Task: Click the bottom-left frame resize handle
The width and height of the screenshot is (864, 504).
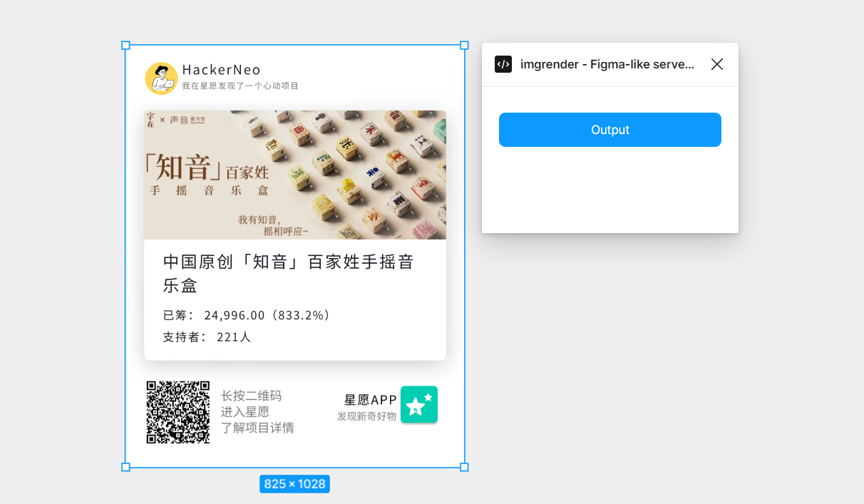Action: click(125, 467)
